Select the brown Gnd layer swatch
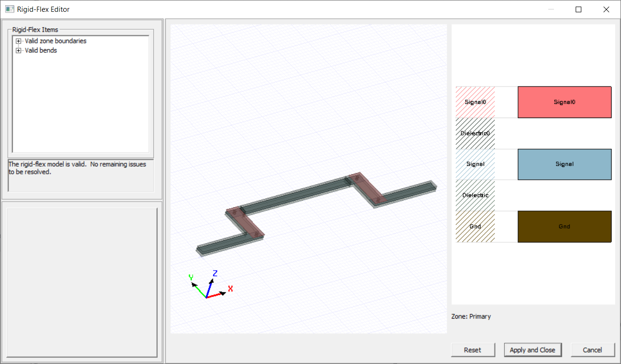 click(x=564, y=226)
